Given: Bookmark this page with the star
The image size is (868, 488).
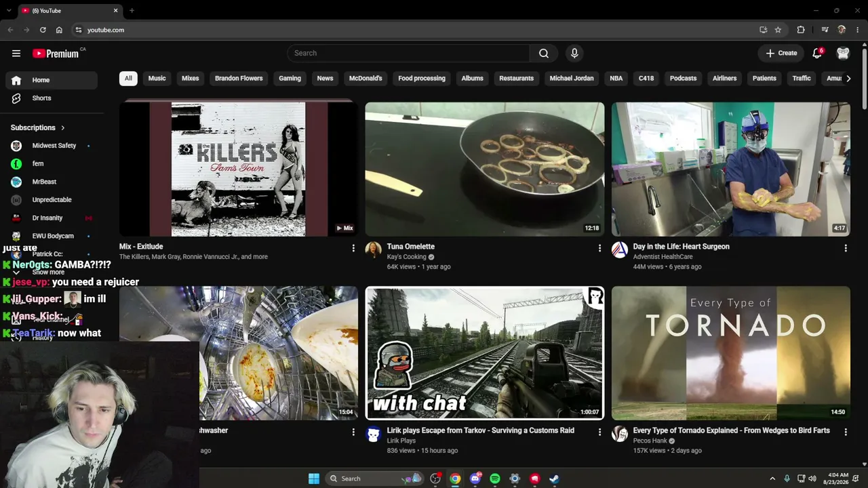Looking at the screenshot, I should pos(778,30).
